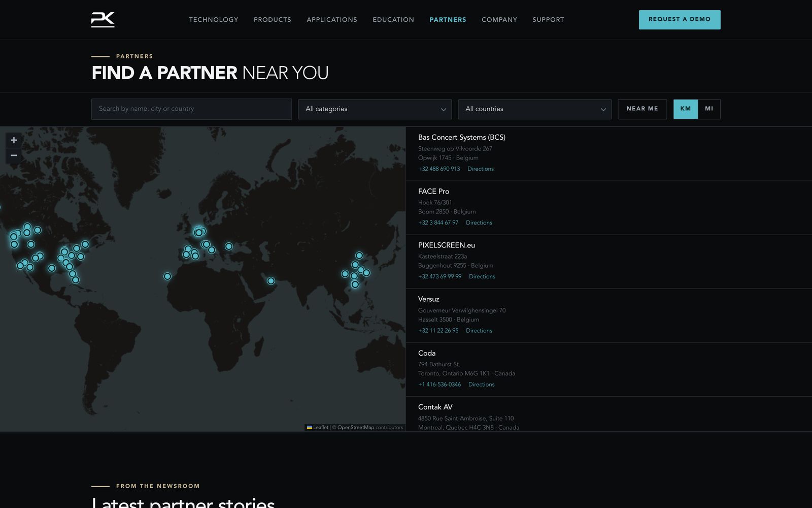Click Versuz phone number +32 11 22 26 95

pos(438,331)
